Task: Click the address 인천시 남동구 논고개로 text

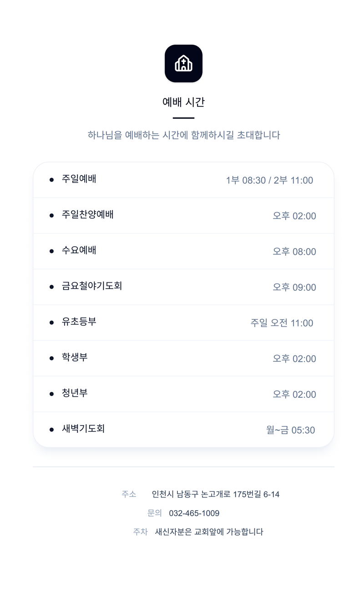Action: (x=216, y=494)
